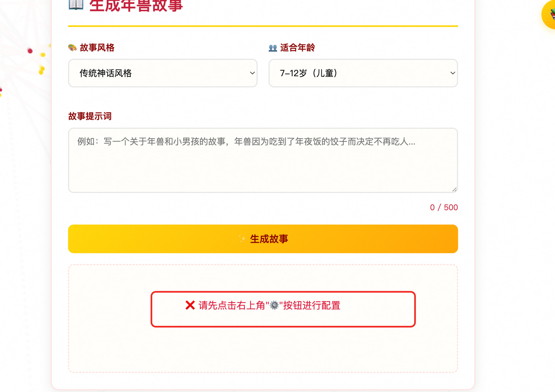
Task: Click the gear icon inside the error message
Action: pos(274,305)
